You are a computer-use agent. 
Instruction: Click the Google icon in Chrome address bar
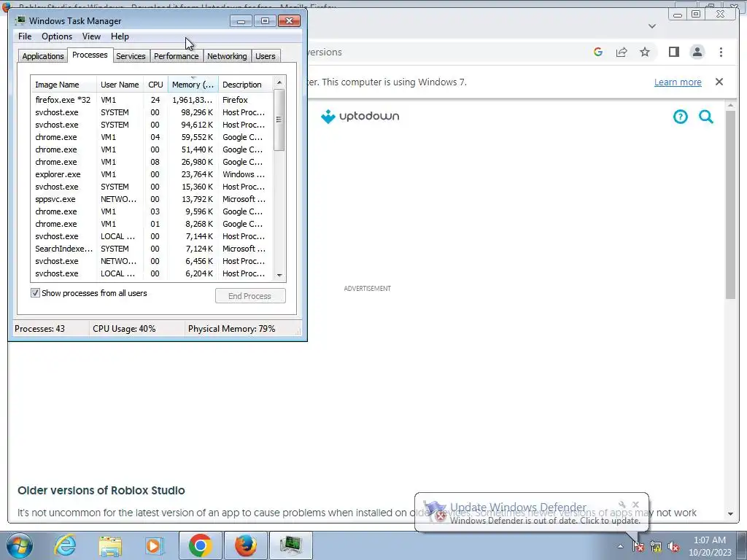pos(598,52)
